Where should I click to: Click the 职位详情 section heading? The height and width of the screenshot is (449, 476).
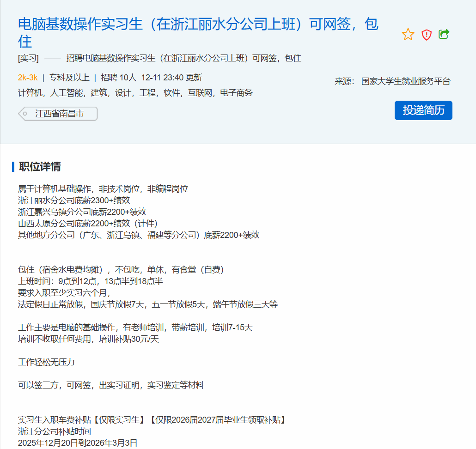[x=40, y=167]
